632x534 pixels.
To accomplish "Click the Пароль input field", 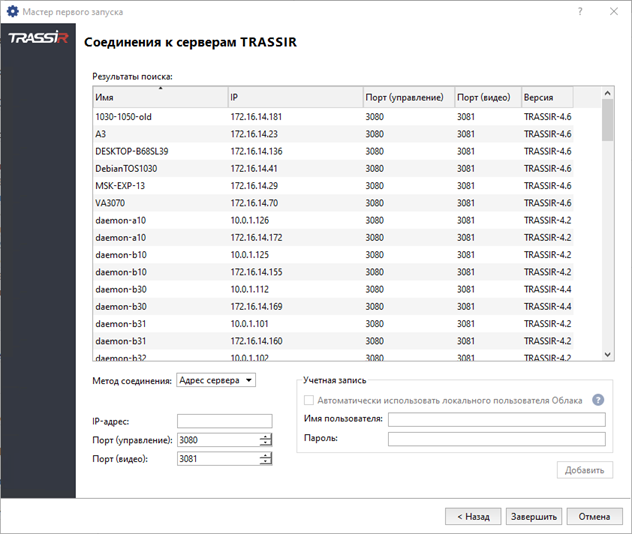I will click(x=496, y=438).
